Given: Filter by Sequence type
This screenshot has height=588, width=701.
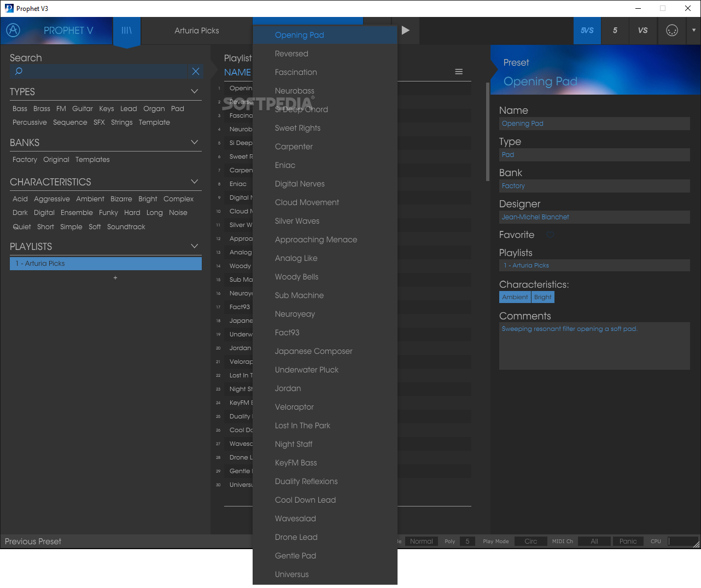Looking at the screenshot, I should (70, 123).
